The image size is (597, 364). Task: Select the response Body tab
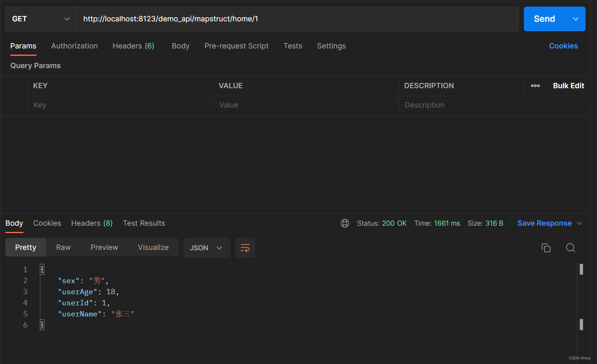point(14,223)
